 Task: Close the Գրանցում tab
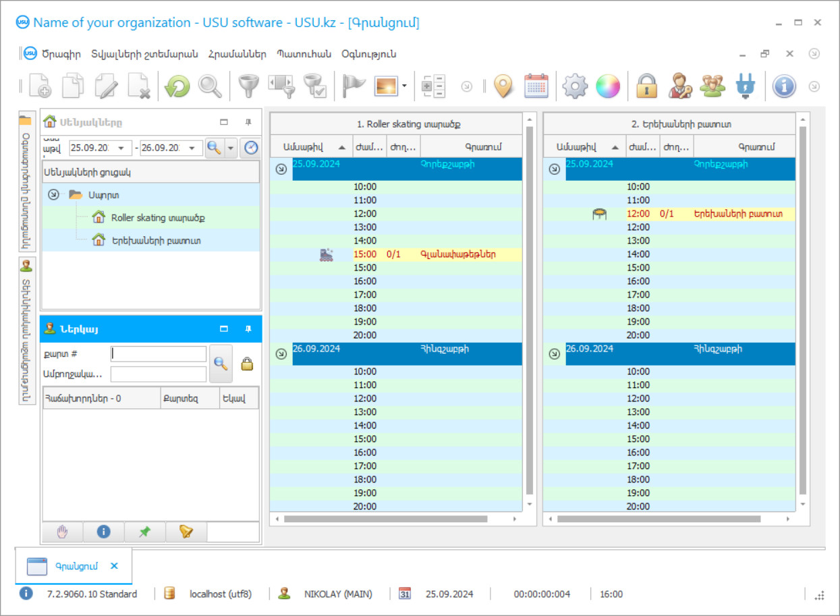(114, 566)
